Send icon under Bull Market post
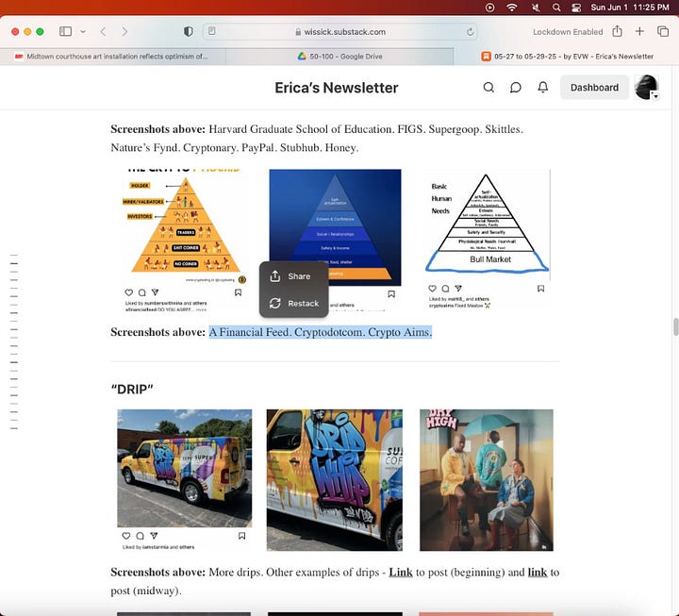Viewport: 679px width, 616px height. click(458, 288)
